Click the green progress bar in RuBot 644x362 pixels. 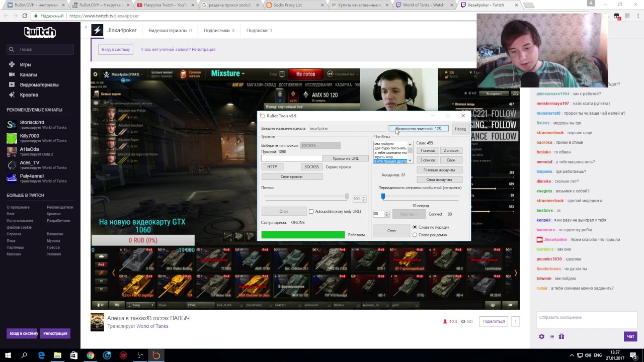point(303,235)
